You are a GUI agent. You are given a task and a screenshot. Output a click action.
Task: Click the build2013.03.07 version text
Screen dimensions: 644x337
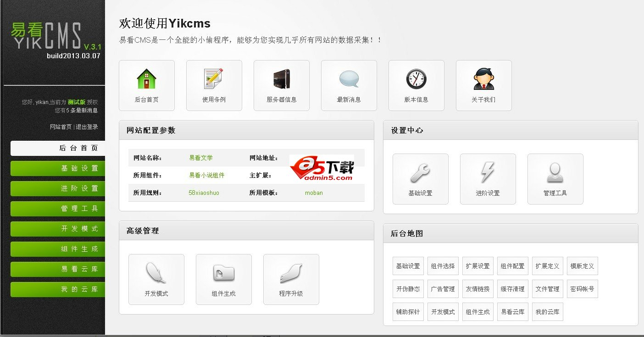click(x=73, y=56)
